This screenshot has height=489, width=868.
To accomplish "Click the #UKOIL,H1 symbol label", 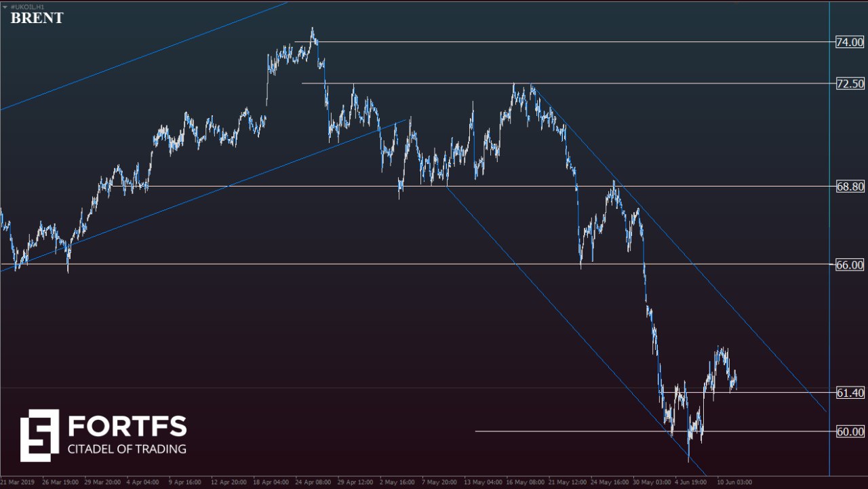I will 28,6.
